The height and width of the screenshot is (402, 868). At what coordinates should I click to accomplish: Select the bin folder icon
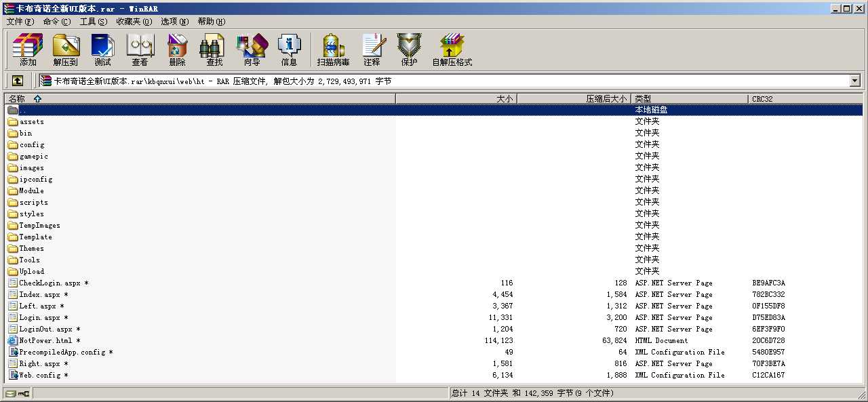[x=13, y=133]
